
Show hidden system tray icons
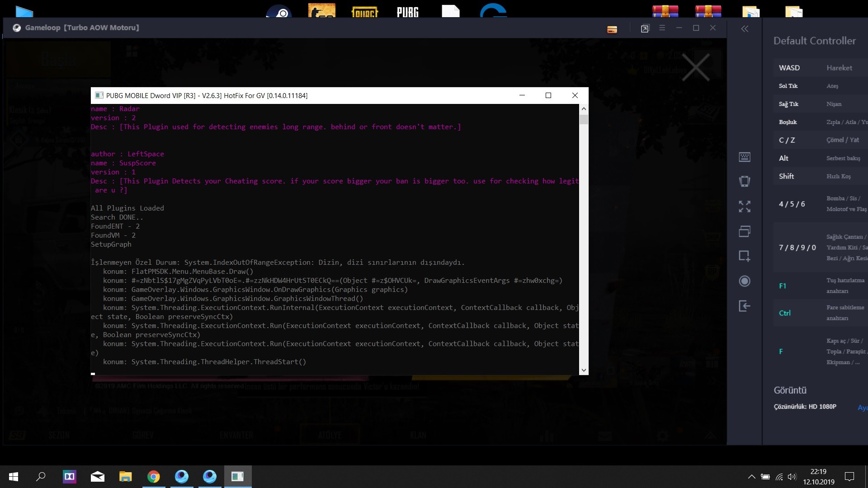click(751, 477)
